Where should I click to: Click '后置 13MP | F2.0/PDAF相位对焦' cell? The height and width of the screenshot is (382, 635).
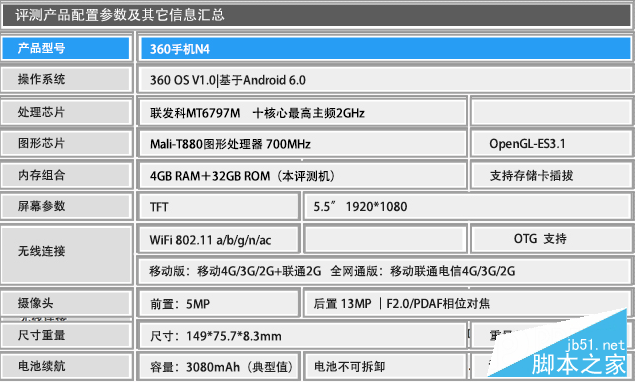(468, 304)
